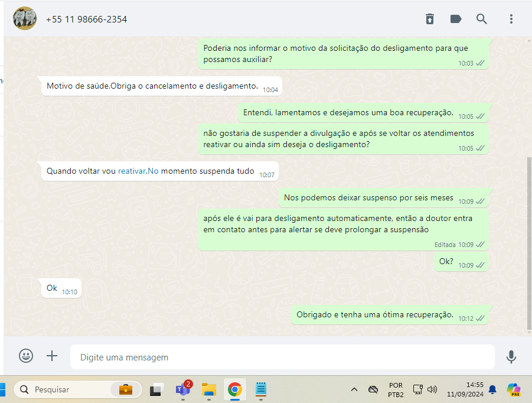Screen dimensions: 532x403
Task: Search within this conversation
Action: [x=481, y=19]
